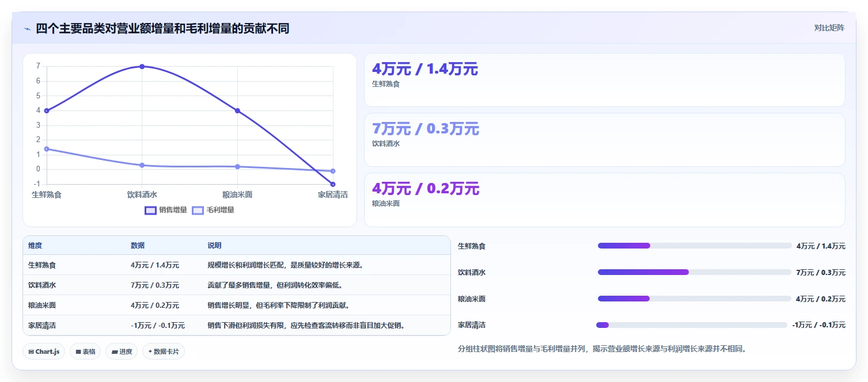Click the icon in the Chart.js tag
Image resolution: width=868 pixels, height=382 pixels.
(31, 352)
